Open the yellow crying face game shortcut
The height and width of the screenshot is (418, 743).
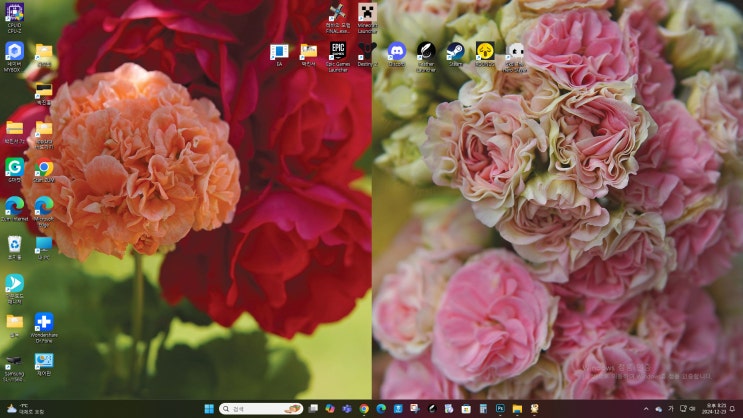pos(485,54)
